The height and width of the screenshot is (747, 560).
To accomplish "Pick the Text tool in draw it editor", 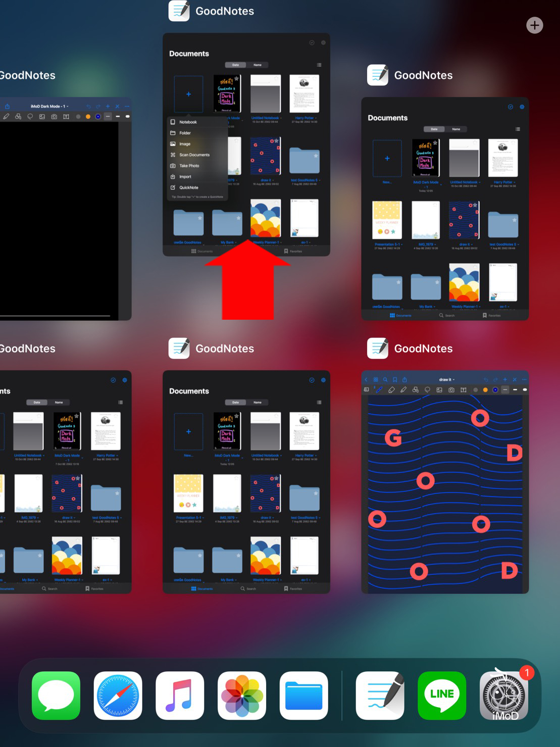I will pos(463,390).
